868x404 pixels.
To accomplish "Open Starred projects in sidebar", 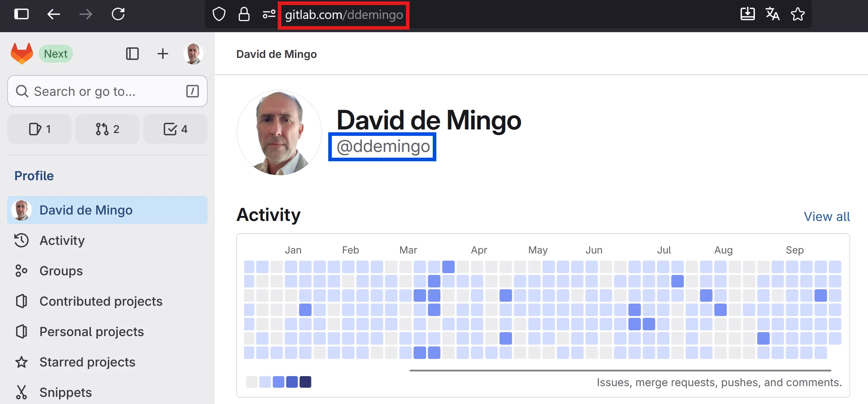I will click(x=87, y=362).
